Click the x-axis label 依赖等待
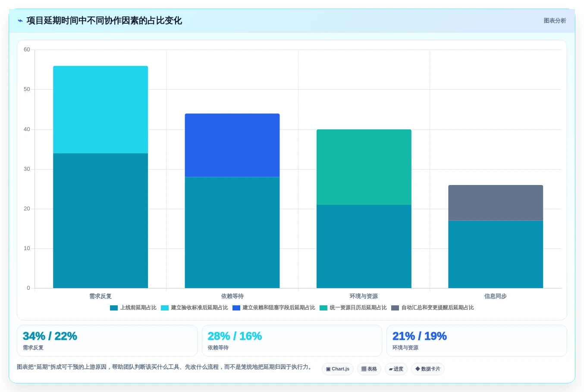The height and width of the screenshot is (392, 584). (x=232, y=296)
